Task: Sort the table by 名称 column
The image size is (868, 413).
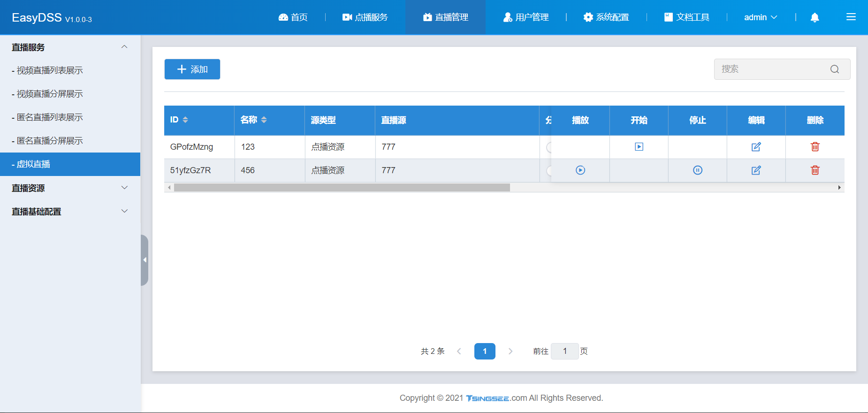Action: (x=264, y=120)
